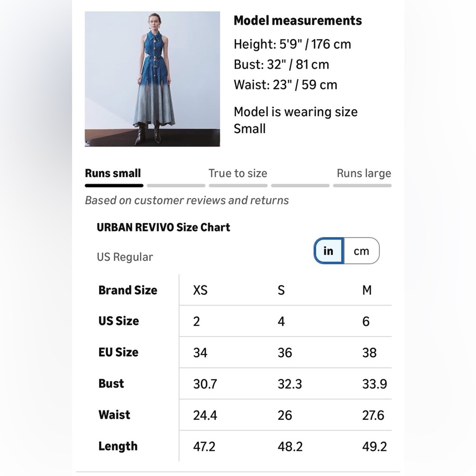Image resolution: width=476 pixels, height=476 pixels.
Task: Select the in (inches) unit toggle
Action: tap(328, 251)
